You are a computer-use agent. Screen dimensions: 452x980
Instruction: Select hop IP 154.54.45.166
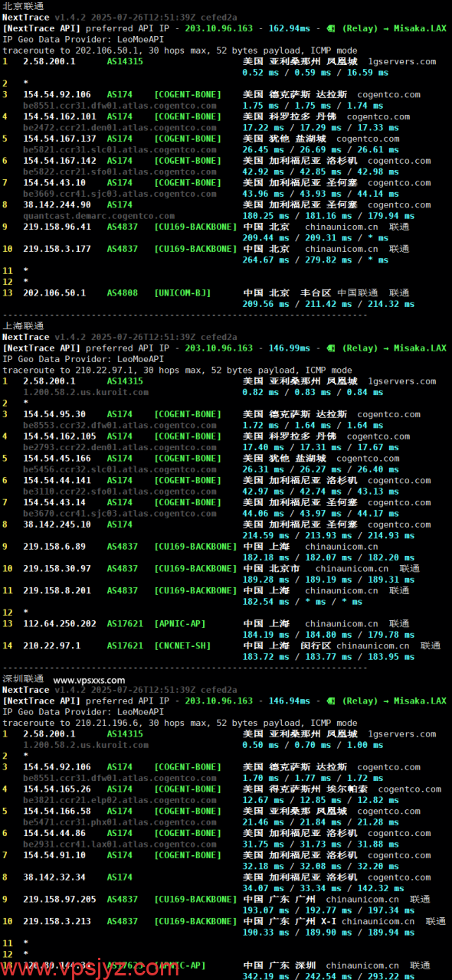point(57,459)
